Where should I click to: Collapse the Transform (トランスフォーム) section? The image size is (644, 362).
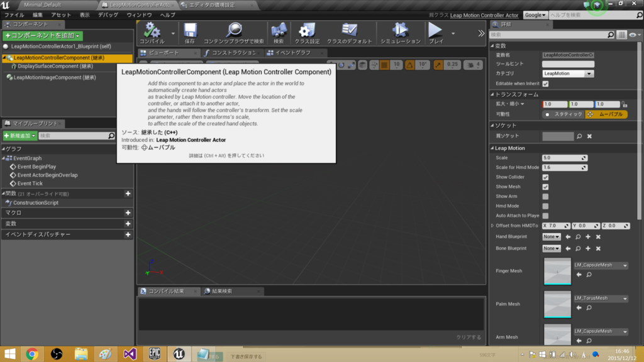point(492,94)
